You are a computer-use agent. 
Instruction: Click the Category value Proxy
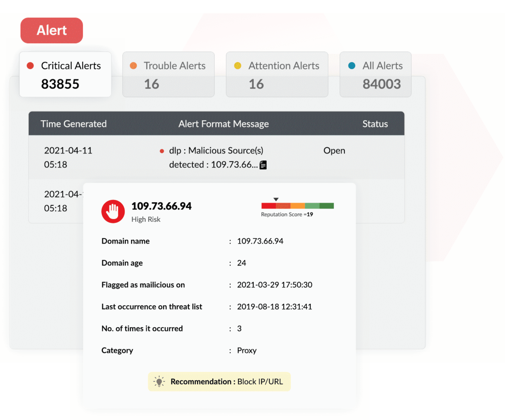pyautogui.click(x=247, y=351)
